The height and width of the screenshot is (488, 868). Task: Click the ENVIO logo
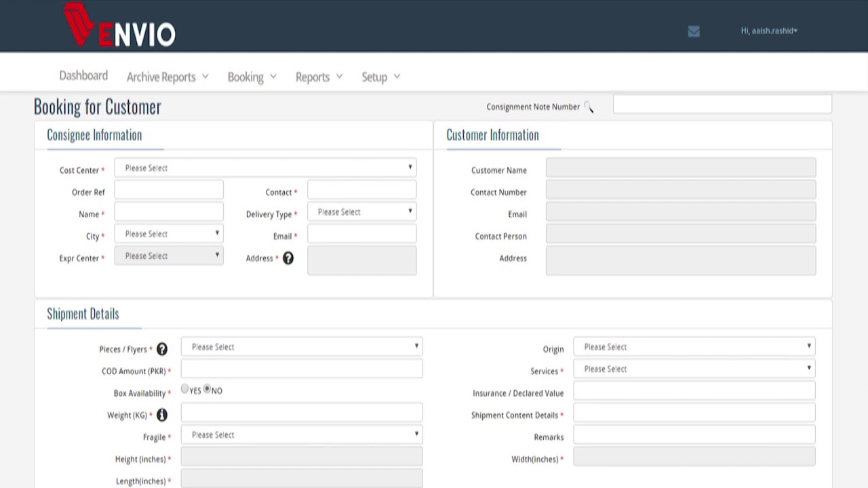point(119,27)
